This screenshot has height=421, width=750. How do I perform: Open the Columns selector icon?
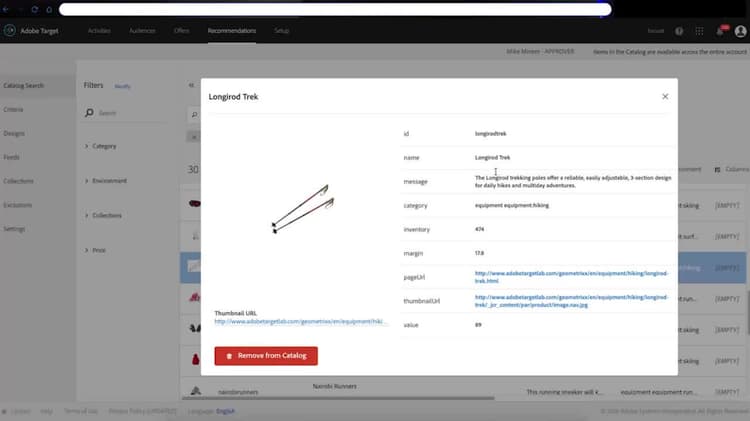[717, 170]
